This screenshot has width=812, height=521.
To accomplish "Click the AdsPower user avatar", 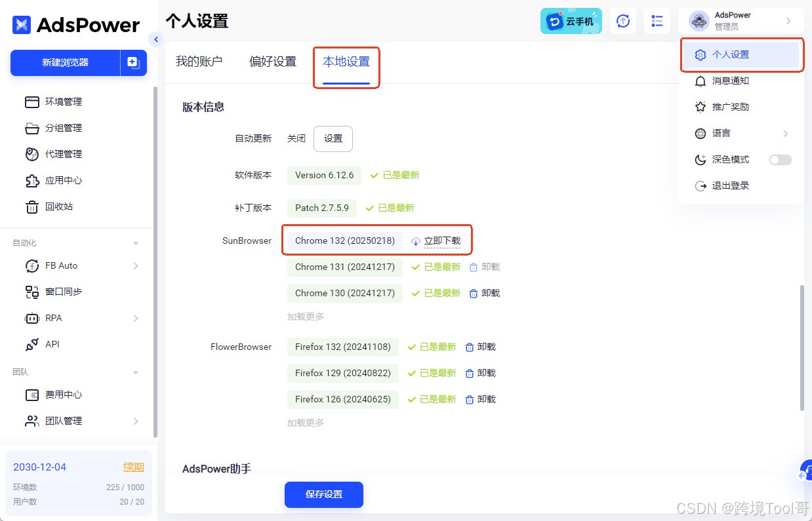I will coord(699,21).
